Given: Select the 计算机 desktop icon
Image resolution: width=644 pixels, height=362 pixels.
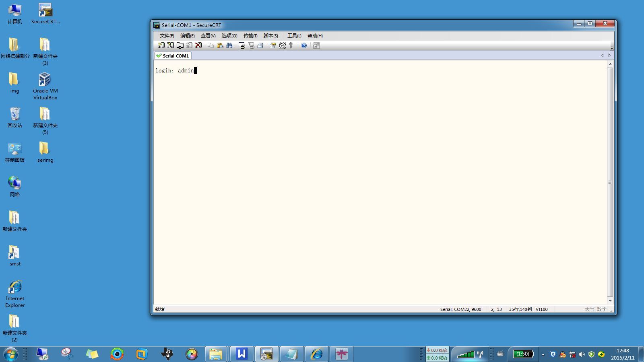Looking at the screenshot, I should click(x=15, y=14).
